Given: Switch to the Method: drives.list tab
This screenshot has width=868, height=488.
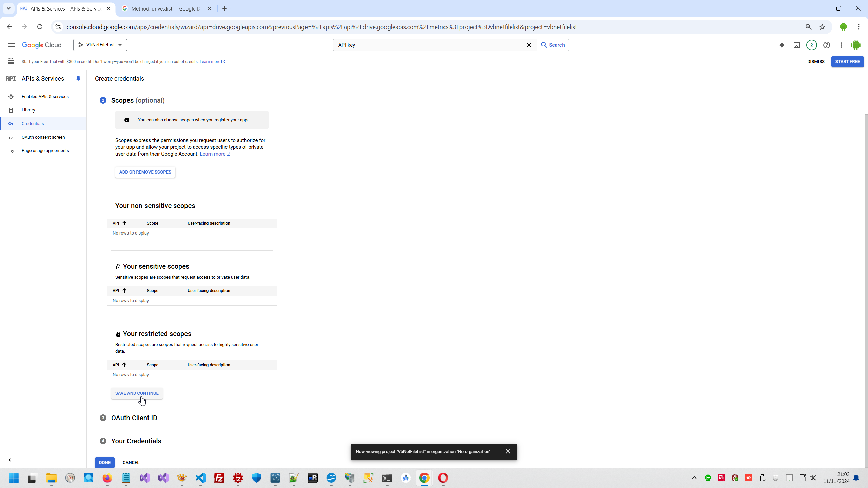Looking at the screenshot, I should pyautogui.click(x=166, y=9).
